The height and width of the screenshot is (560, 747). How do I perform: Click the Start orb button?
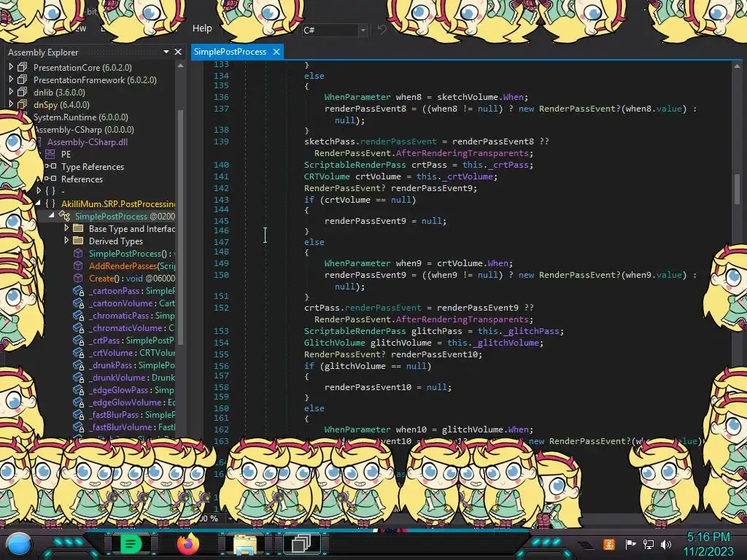pos(19,545)
